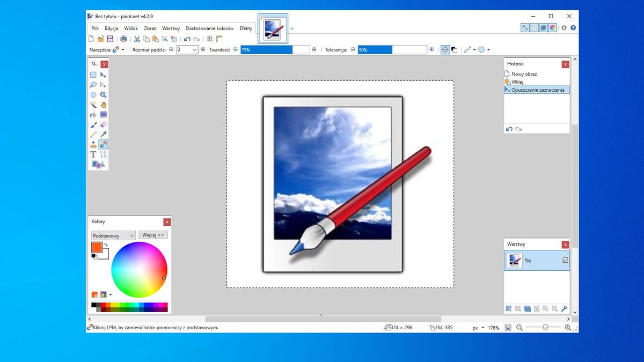Select the Recolor tool
The width and height of the screenshot is (644, 362).
(x=104, y=144)
